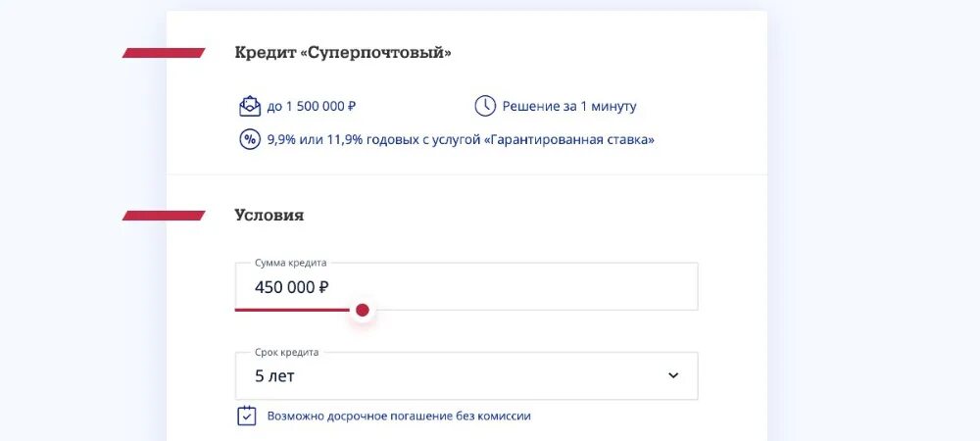
Task: Click the percent icon beside interest rates
Action: tap(250, 139)
